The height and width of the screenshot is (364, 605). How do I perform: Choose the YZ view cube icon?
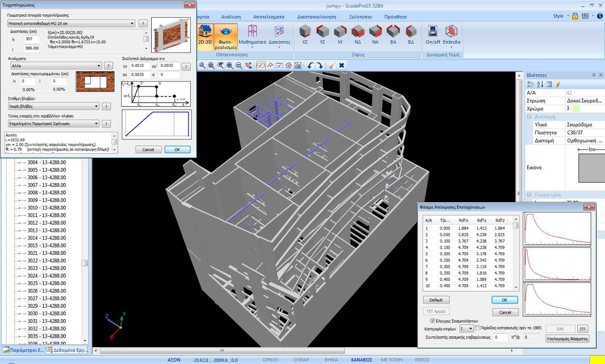click(x=322, y=34)
